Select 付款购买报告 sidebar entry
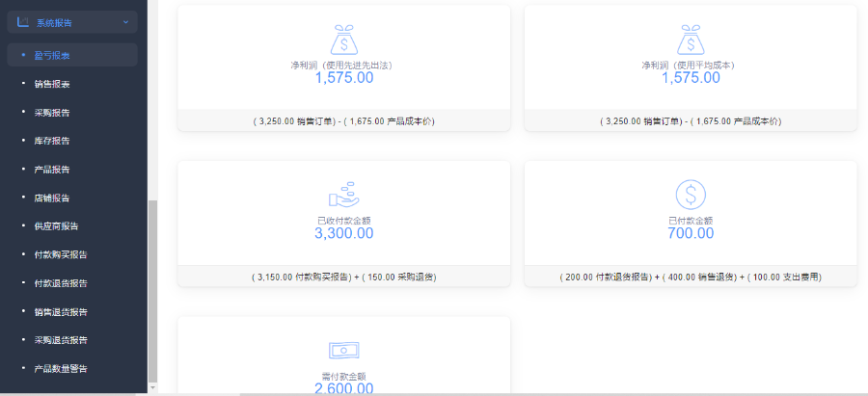This screenshot has height=396, width=868. pyautogui.click(x=61, y=255)
